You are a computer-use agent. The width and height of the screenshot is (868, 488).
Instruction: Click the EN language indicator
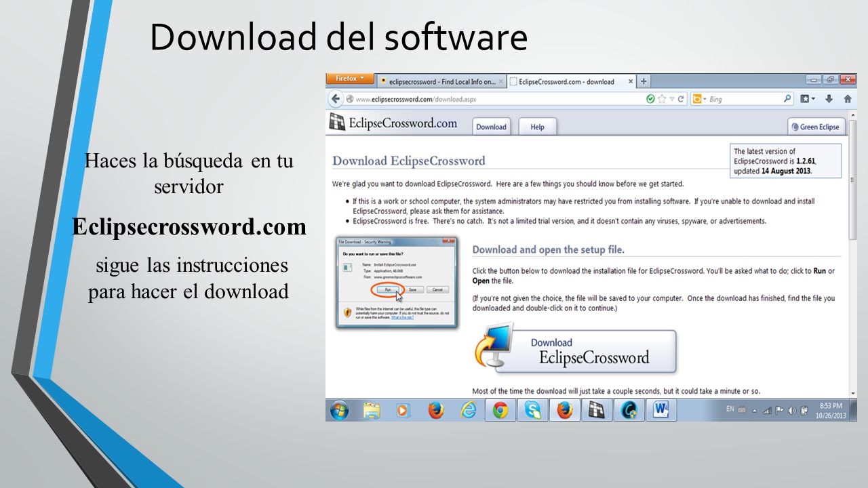click(x=730, y=409)
